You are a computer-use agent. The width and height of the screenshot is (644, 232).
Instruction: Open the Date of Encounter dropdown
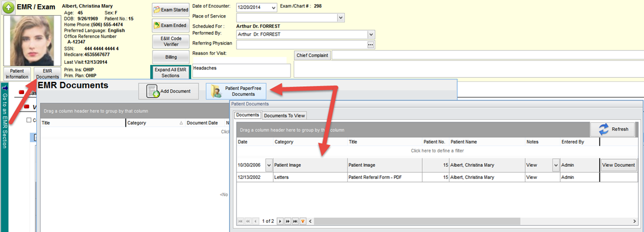point(274,7)
